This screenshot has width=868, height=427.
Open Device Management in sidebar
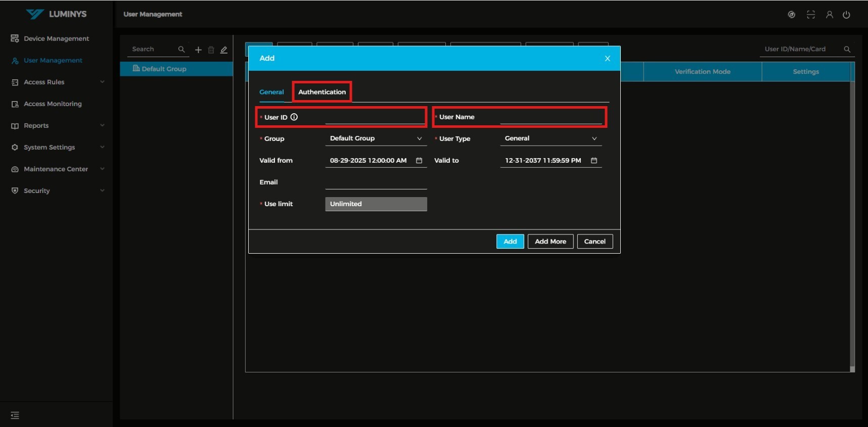56,38
